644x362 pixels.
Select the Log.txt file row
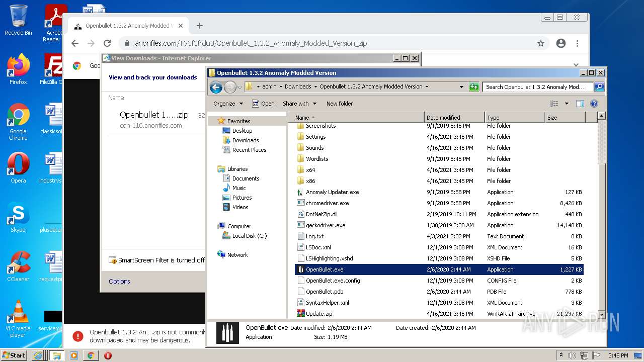point(439,236)
